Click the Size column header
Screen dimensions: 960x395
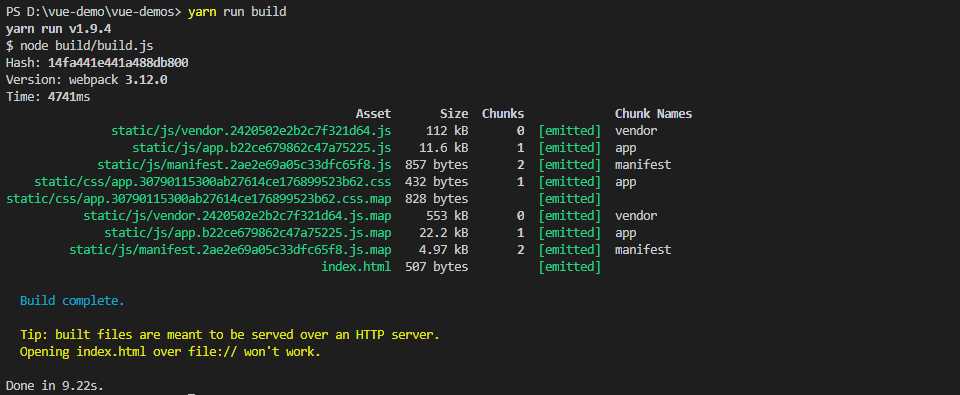coord(454,113)
